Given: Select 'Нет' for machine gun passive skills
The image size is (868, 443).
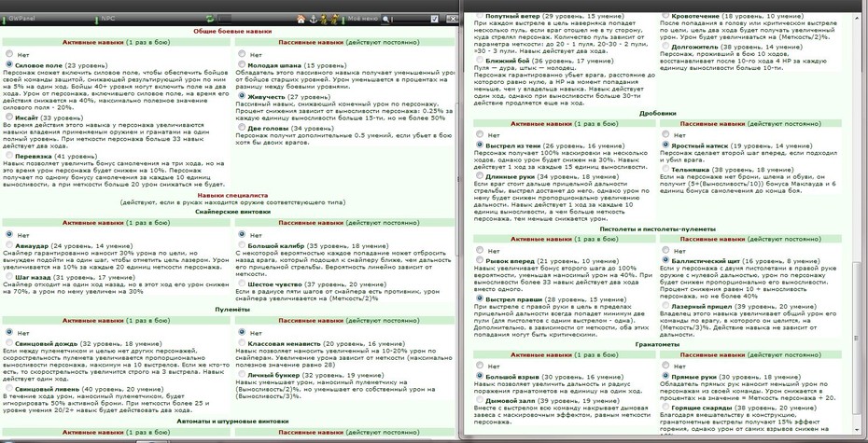Looking at the screenshot, I should click(242, 332).
